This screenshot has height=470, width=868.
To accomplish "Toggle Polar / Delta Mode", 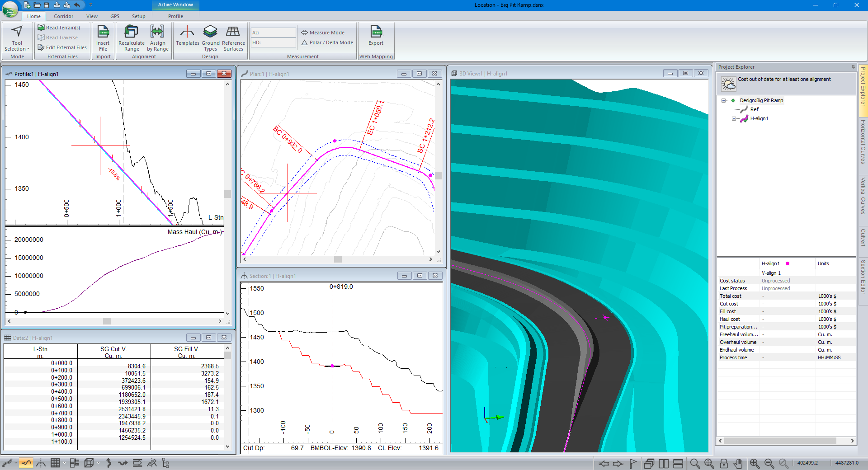I will (327, 42).
